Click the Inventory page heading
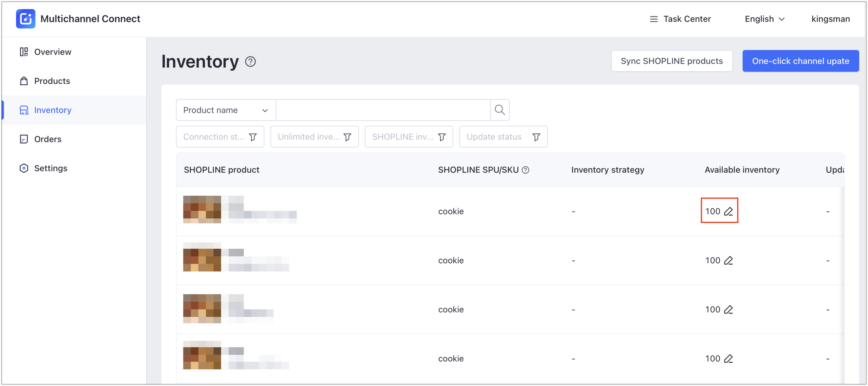 tap(200, 62)
